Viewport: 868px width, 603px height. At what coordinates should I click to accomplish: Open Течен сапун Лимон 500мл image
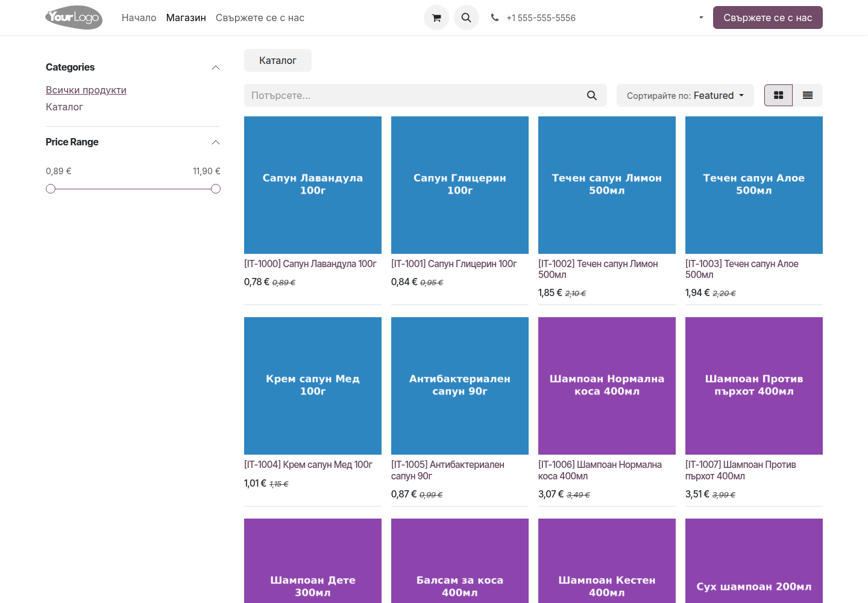(x=607, y=185)
